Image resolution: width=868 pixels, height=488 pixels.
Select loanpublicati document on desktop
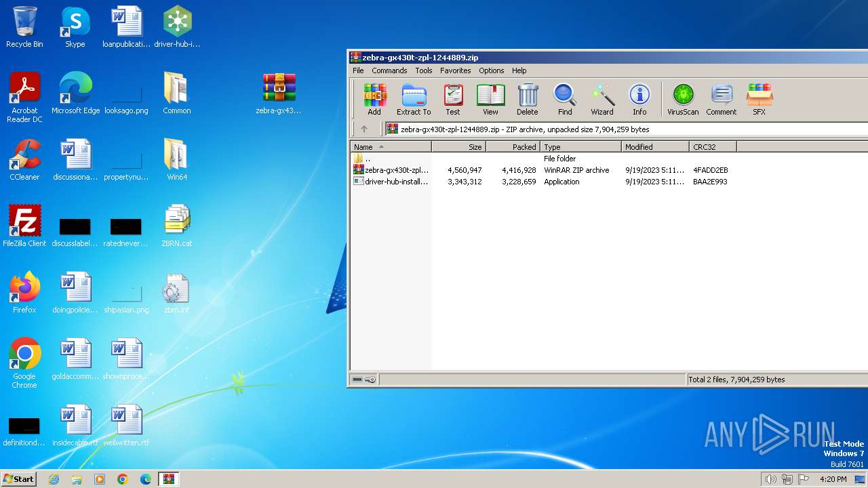[x=127, y=27]
